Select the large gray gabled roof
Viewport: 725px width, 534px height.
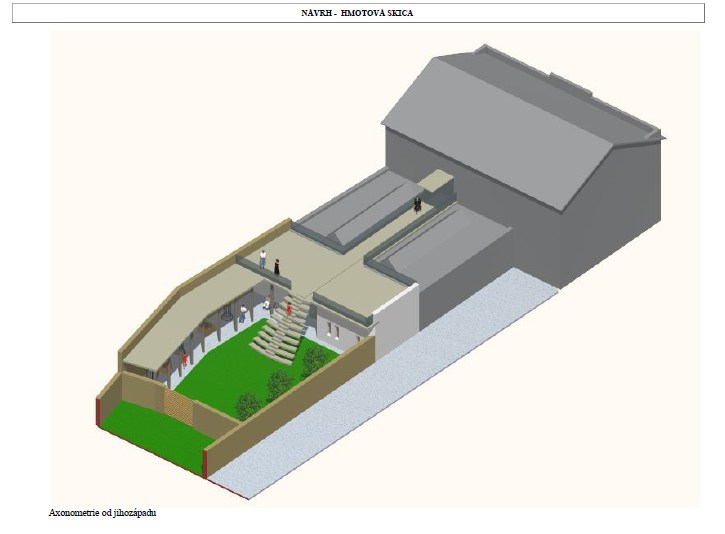point(500,130)
